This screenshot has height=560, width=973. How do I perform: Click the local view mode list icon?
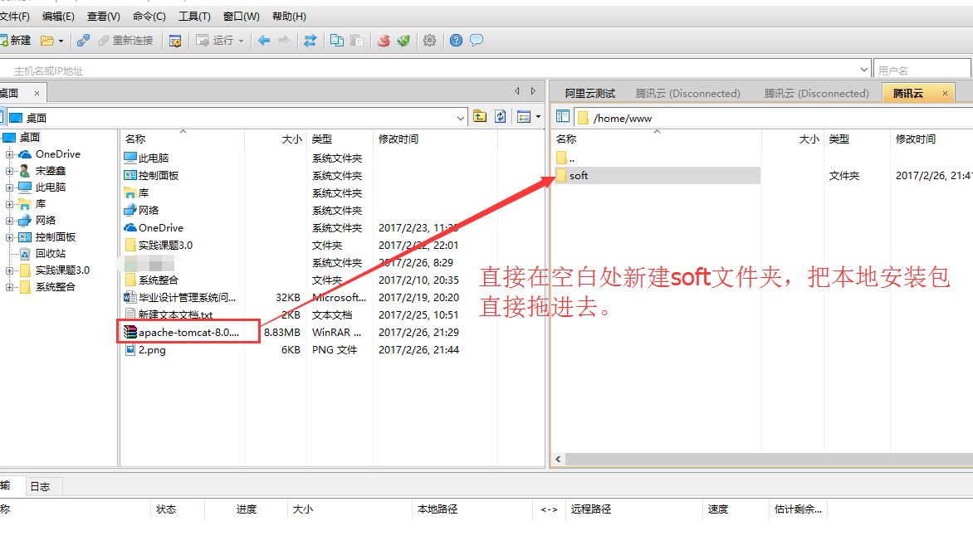[524, 117]
